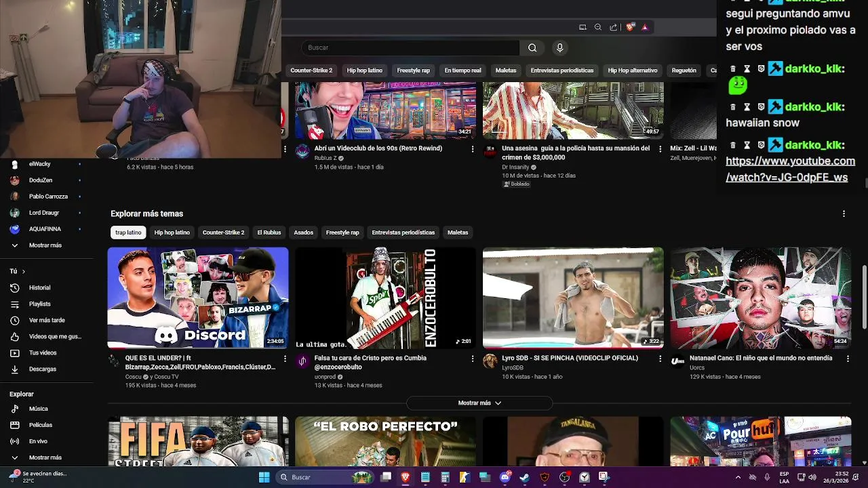
Task: Open the Playlists sidebar entry
Action: pos(41,304)
